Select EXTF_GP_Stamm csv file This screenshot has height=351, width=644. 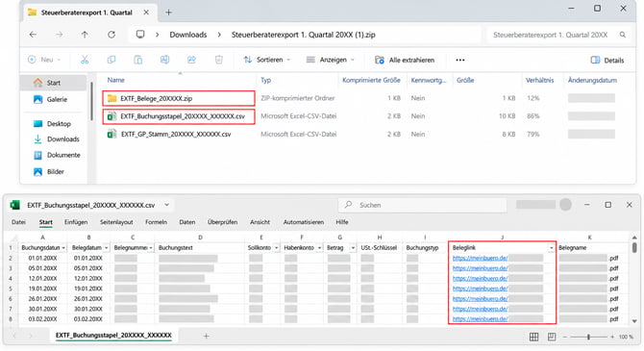169,135
